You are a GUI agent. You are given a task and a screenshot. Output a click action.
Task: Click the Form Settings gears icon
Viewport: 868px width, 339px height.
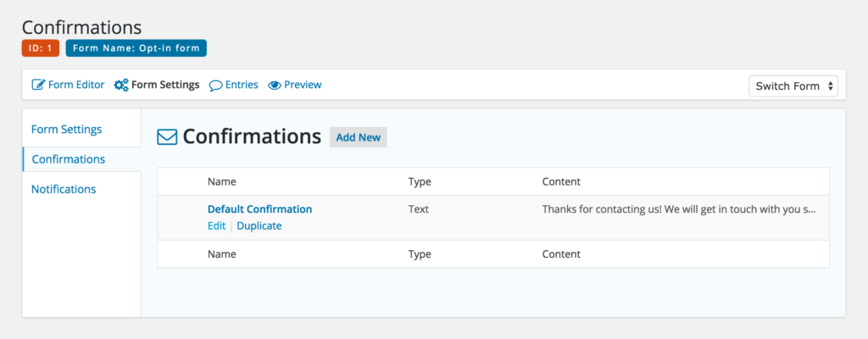pos(121,86)
